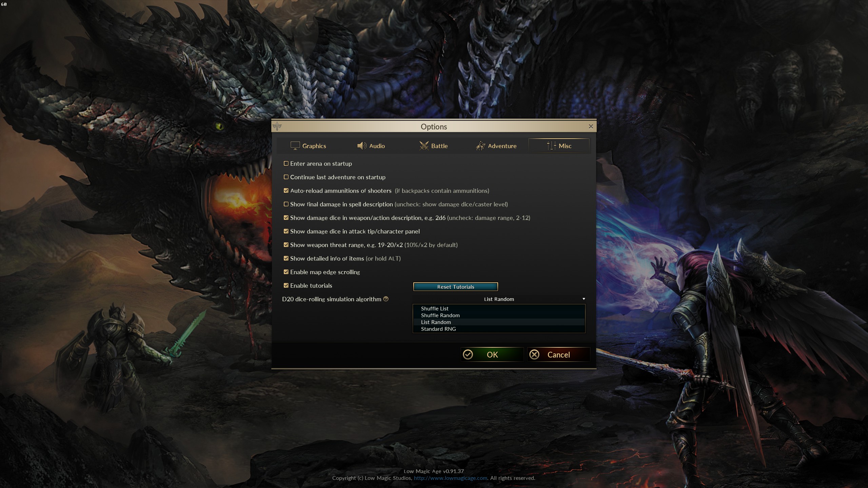The width and height of the screenshot is (868, 488).
Task: Click the winged emblem in Options title bar
Action: 277,126
